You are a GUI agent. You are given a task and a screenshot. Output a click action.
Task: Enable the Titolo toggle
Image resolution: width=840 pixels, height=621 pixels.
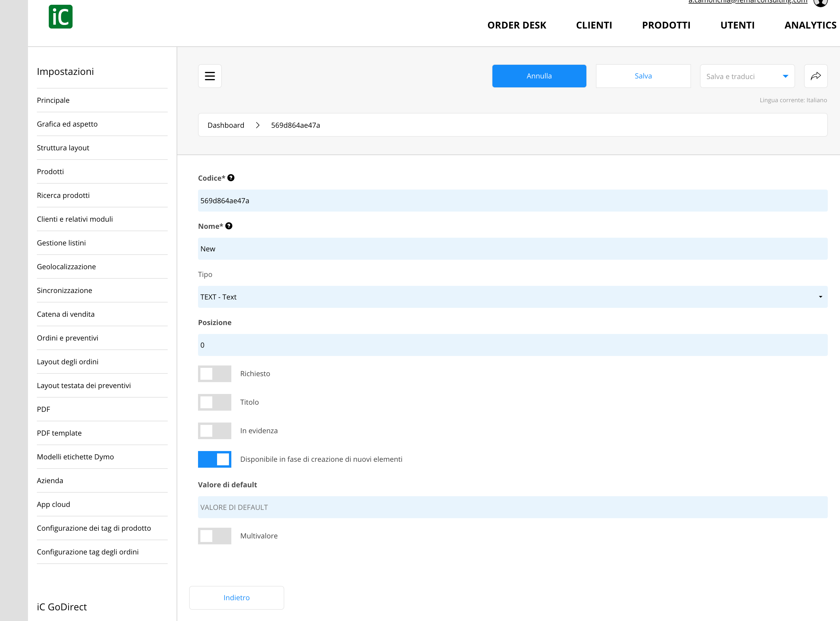click(x=214, y=402)
